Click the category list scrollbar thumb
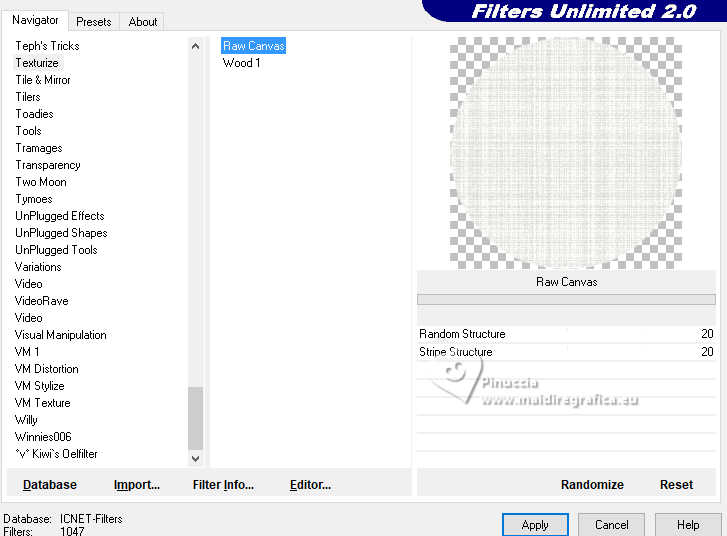Screen dimensions: 727x536 tap(195, 418)
